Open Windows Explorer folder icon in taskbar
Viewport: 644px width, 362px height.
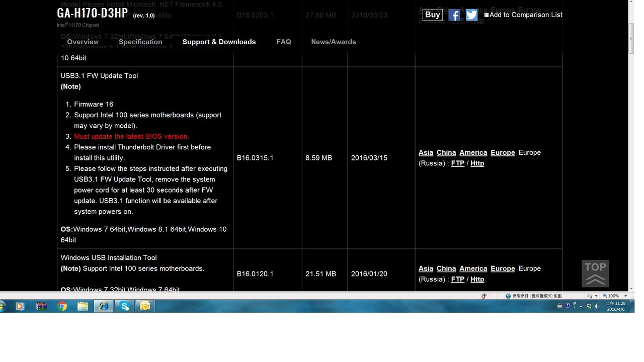(x=83, y=306)
